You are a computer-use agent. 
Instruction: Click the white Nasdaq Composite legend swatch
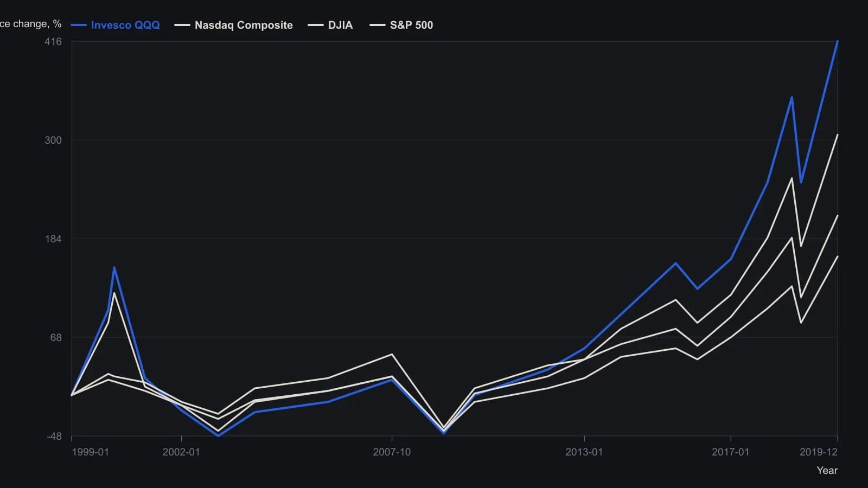point(182,25)
